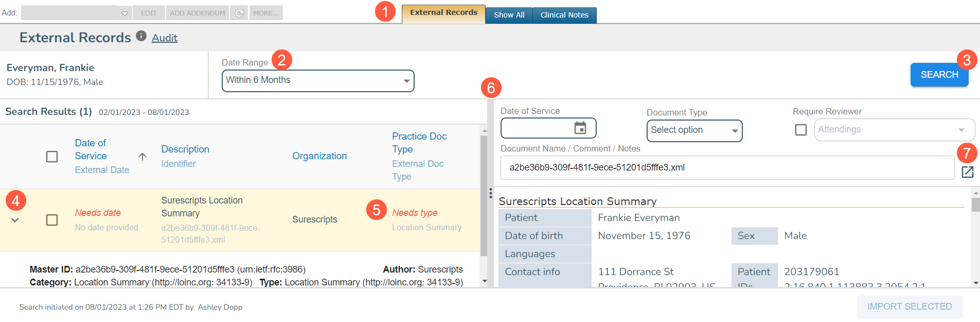Switch to the Clinical Notes tab

(x=564, y=15)
